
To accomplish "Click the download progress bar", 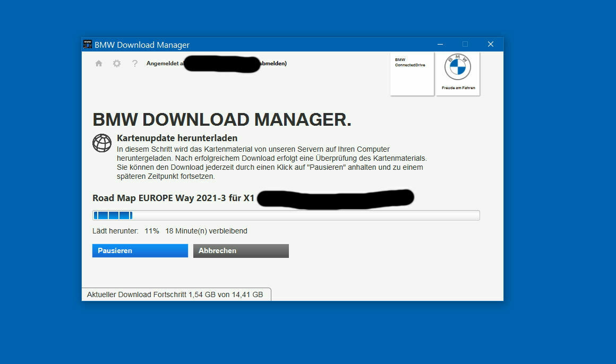I will (x=286, y=215).
